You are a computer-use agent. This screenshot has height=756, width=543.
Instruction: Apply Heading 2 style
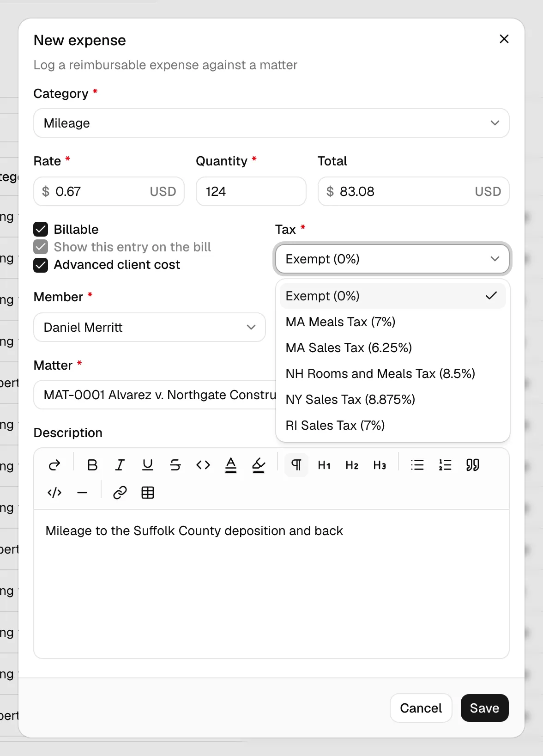(352, 465)
